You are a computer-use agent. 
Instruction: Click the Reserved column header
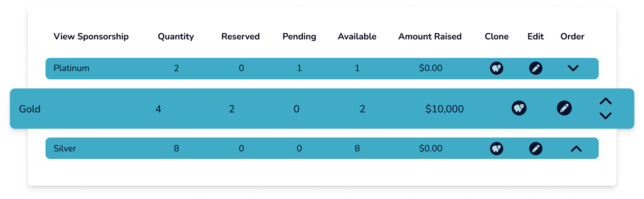(x=240, y=37)
